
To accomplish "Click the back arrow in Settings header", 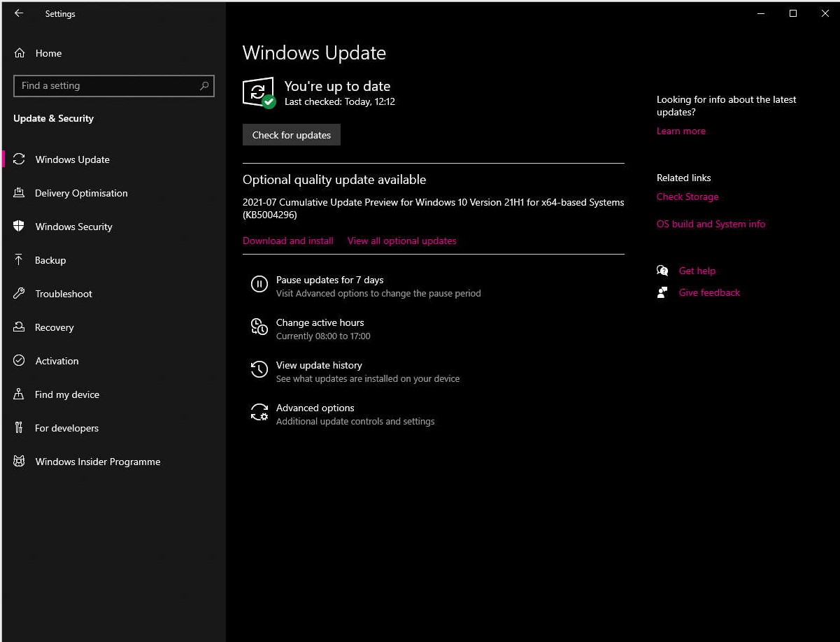I will tap(19, 13).
